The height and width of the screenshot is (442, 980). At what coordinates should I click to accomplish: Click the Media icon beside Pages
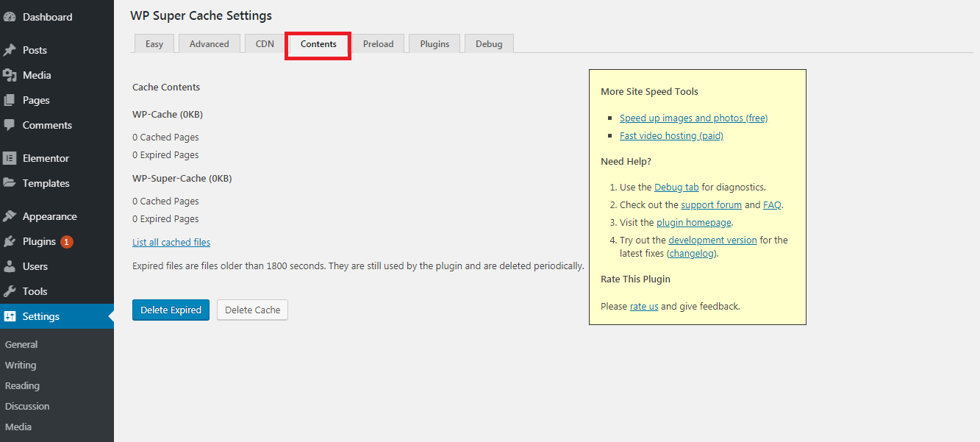click(10, 75)
